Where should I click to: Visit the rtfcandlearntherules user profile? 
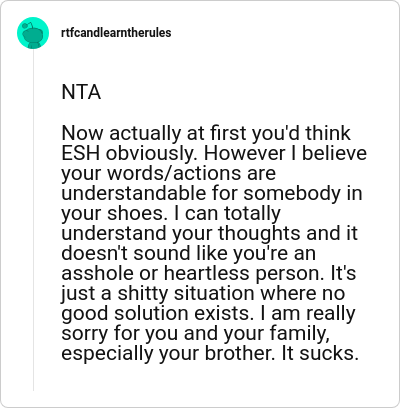click(116, 33)
